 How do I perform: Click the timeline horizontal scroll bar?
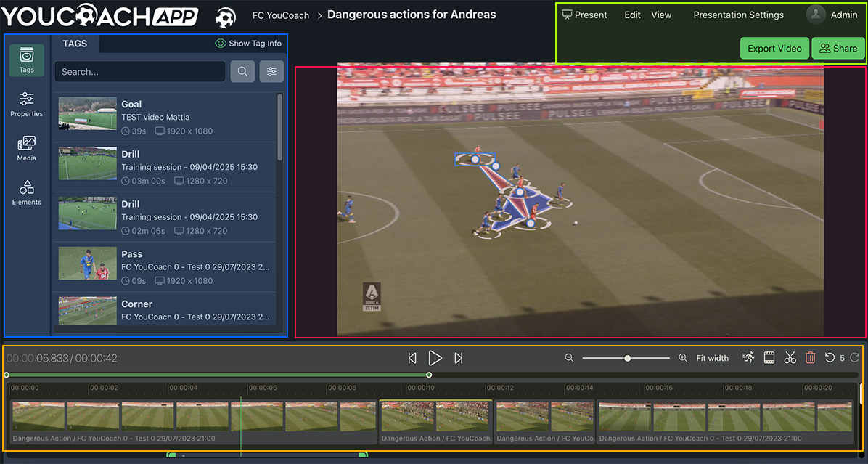(267, 455)
